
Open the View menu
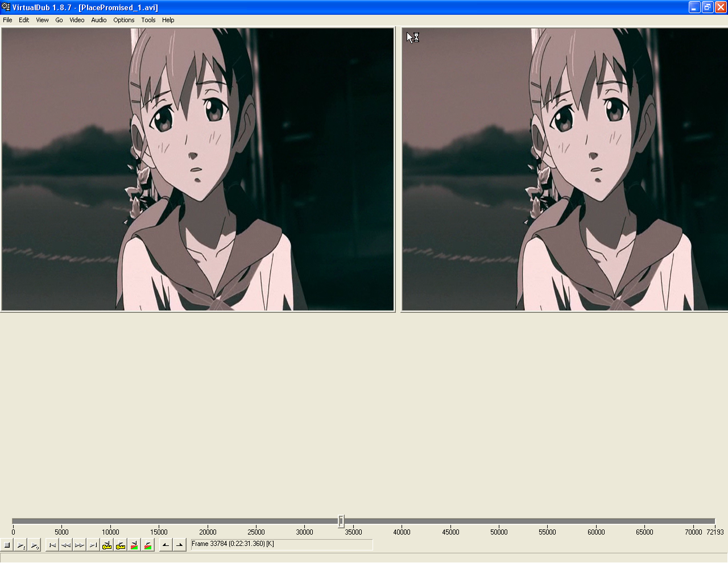click(x=42, y=20)
